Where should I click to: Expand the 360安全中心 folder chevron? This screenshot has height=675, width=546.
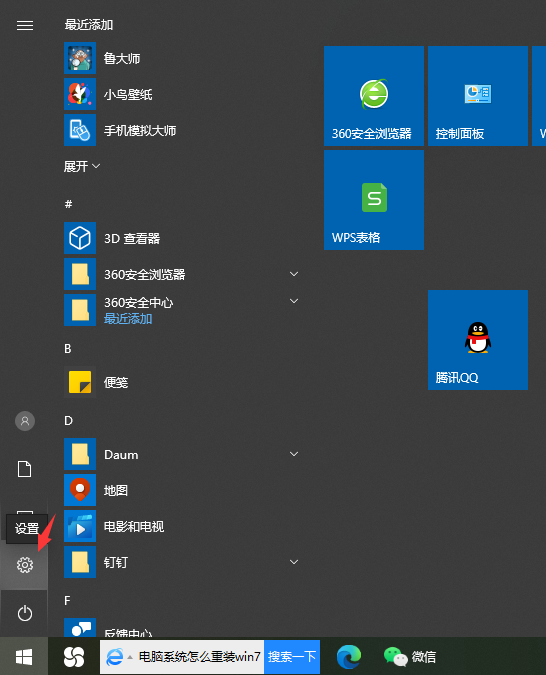tap(294, 301)
